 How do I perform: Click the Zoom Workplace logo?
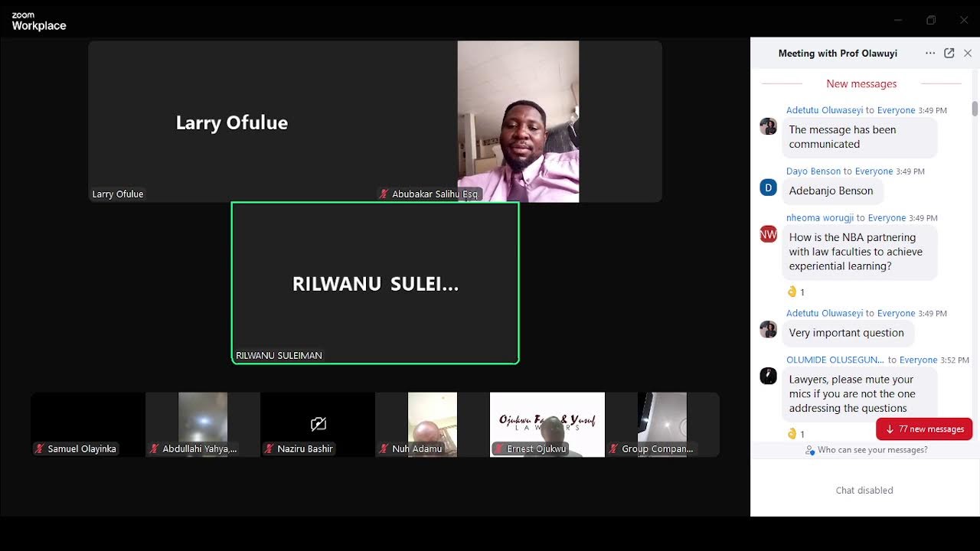(x=39, y=21)
